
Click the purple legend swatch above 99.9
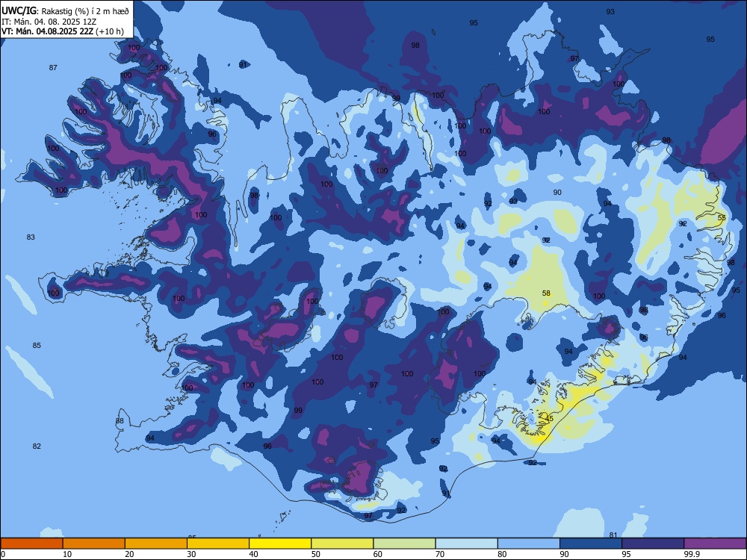(715, 544)
